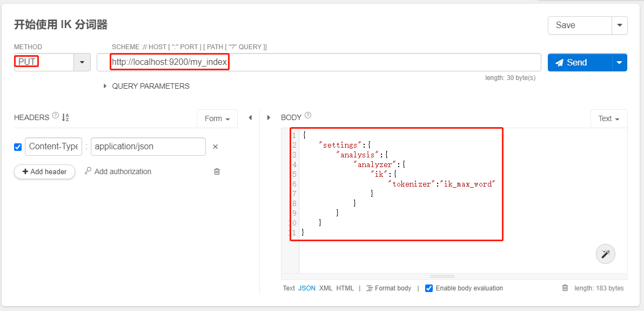644x311 pixels.
Task: Collapse the headers panel with the left arrow
Action: pos(250,117)
